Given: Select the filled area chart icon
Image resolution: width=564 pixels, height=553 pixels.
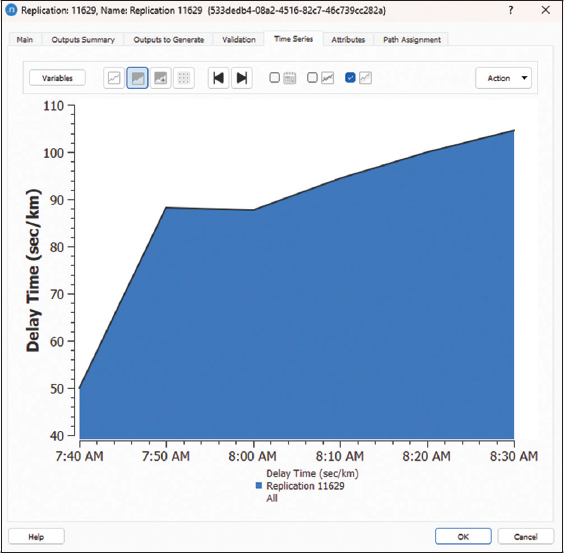Looking at the screenshot, I should [137, 78].
